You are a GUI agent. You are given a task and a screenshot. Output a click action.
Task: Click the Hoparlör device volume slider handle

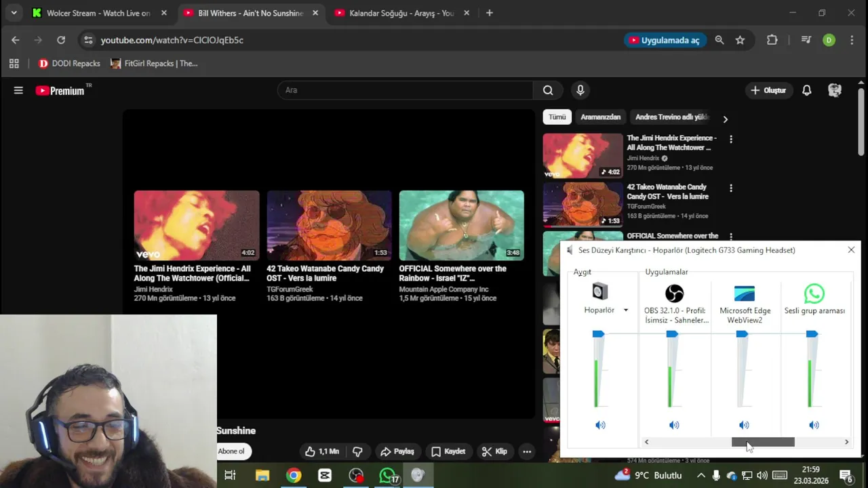point(598,333)
